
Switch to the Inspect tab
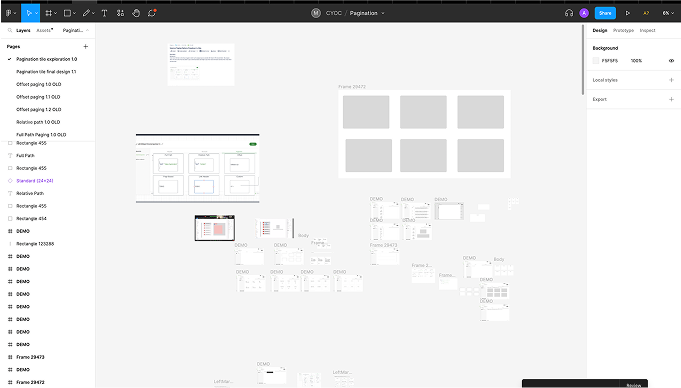coord(647,30)
